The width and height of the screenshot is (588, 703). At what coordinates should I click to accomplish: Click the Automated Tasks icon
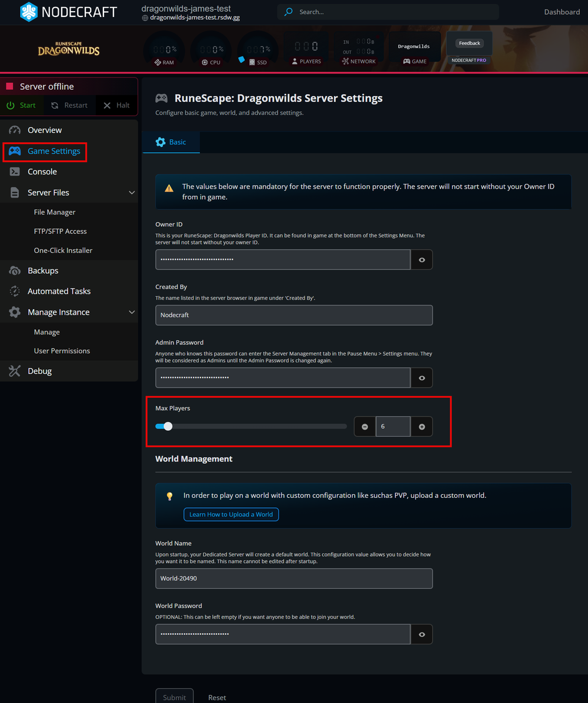[x=14, y=291]
